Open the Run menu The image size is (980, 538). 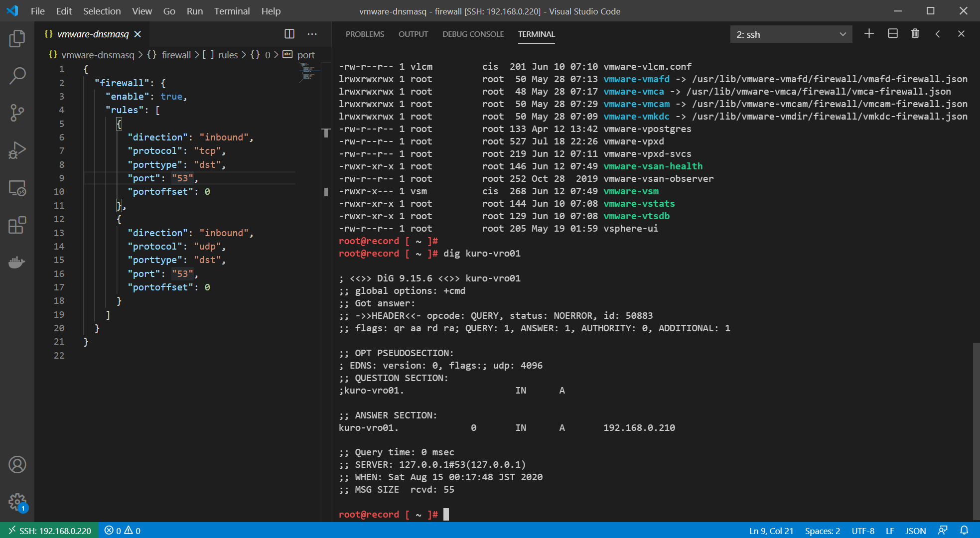click(194, 11)
